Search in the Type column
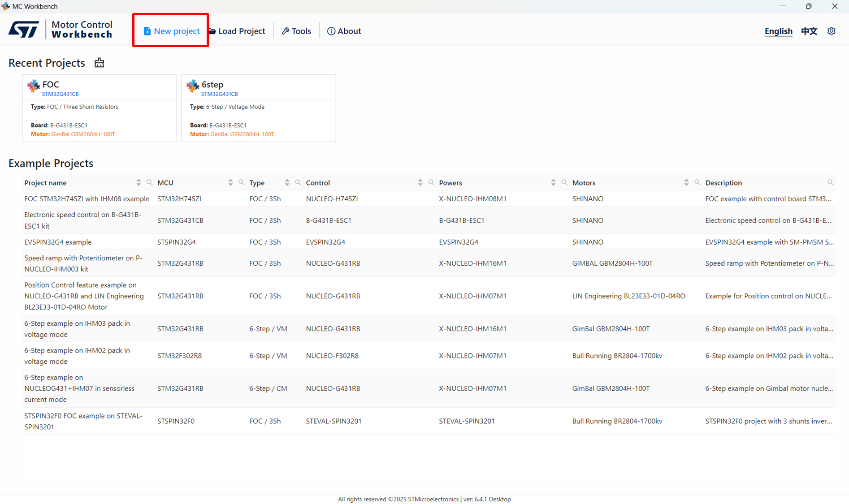Image resolution: width=849 pixels, height=504 pixels. 298,182
